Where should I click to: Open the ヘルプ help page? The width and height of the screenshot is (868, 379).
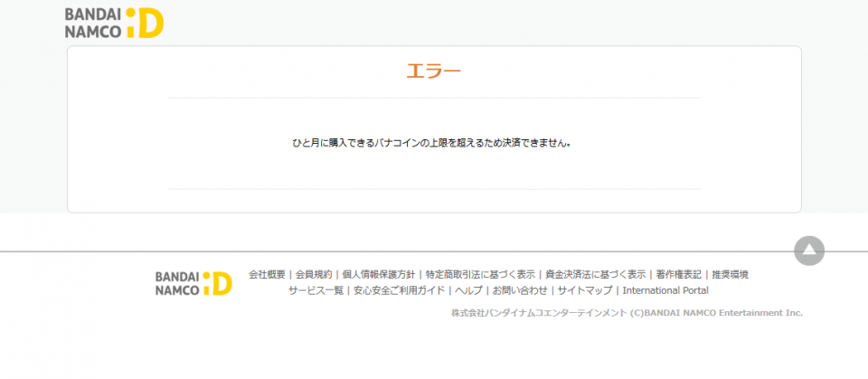pos(468,290)
